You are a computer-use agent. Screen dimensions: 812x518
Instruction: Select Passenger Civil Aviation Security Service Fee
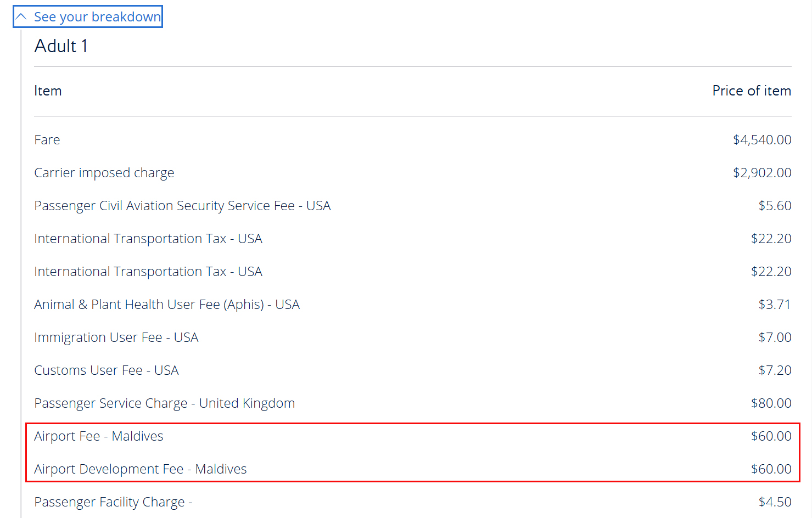(x=182, y=206)
